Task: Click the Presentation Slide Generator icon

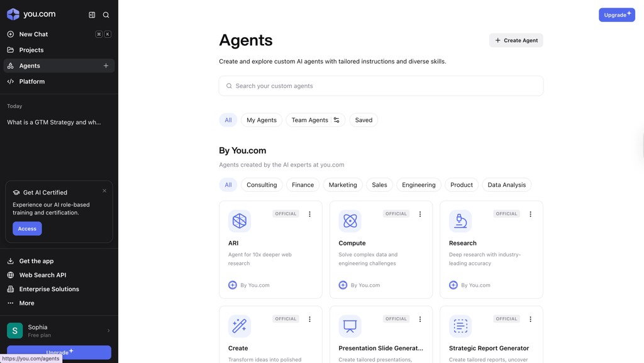Action: click(x=350, y=326)
